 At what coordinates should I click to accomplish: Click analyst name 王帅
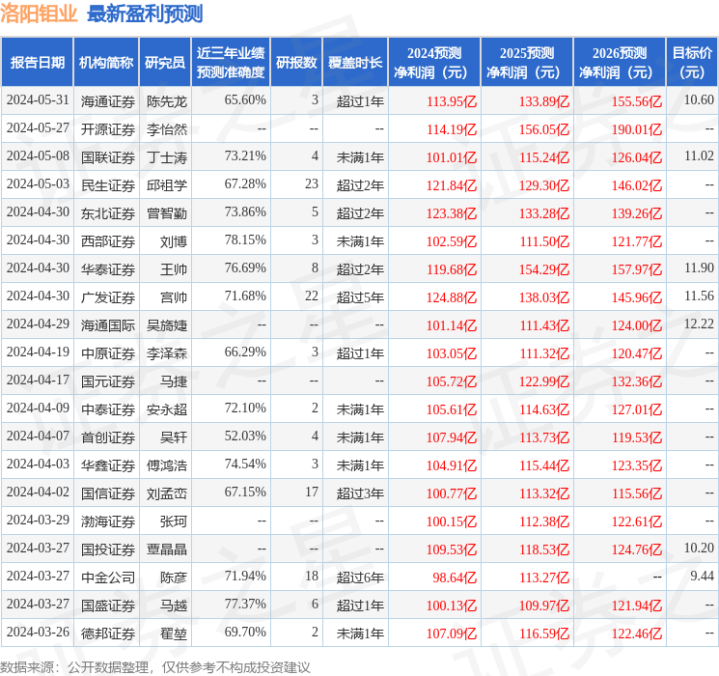(x=173, y=269)
